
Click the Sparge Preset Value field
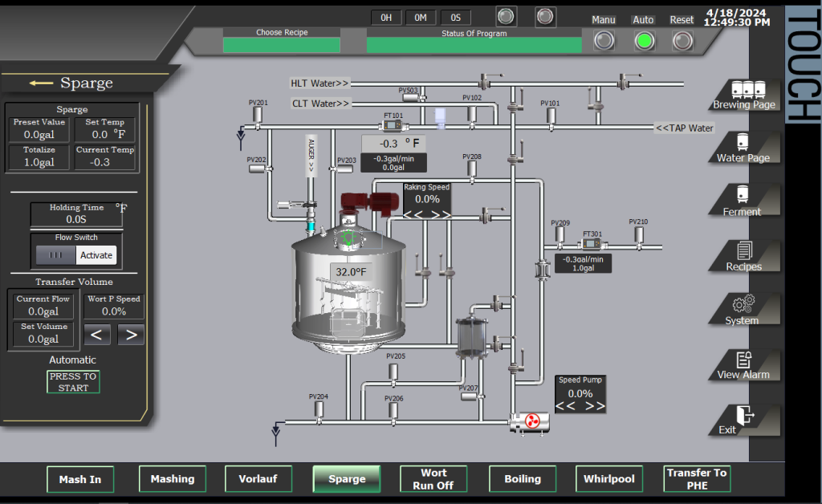coord(39,134)
